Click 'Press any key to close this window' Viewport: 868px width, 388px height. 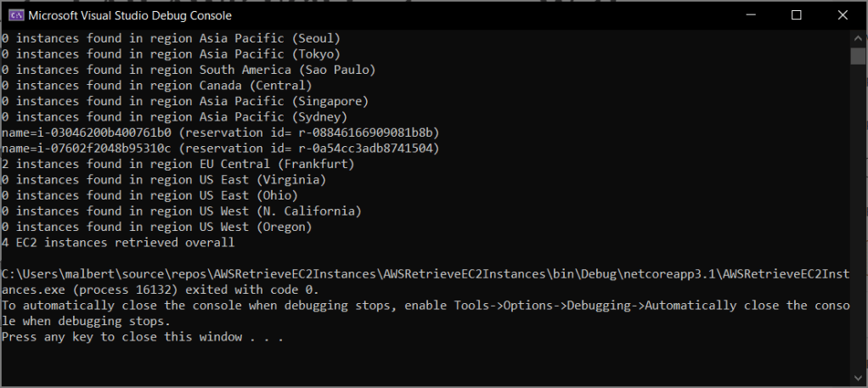[142, 336]
